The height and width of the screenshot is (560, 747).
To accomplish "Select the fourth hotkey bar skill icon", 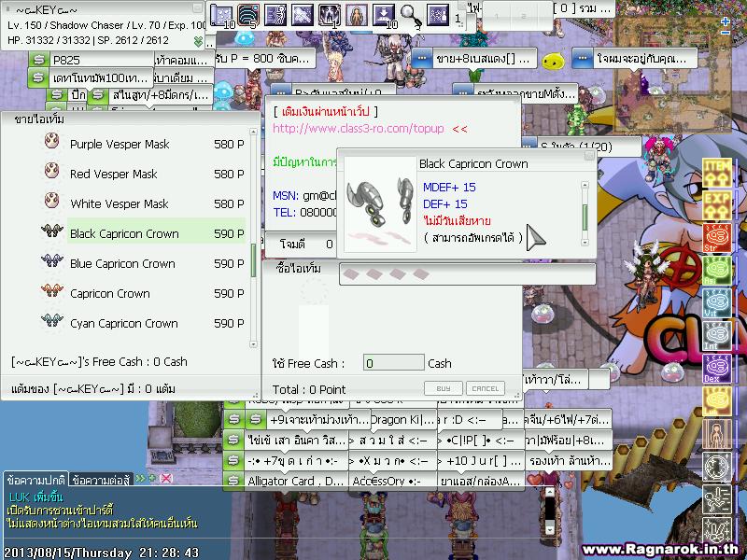I will (303, 15).
